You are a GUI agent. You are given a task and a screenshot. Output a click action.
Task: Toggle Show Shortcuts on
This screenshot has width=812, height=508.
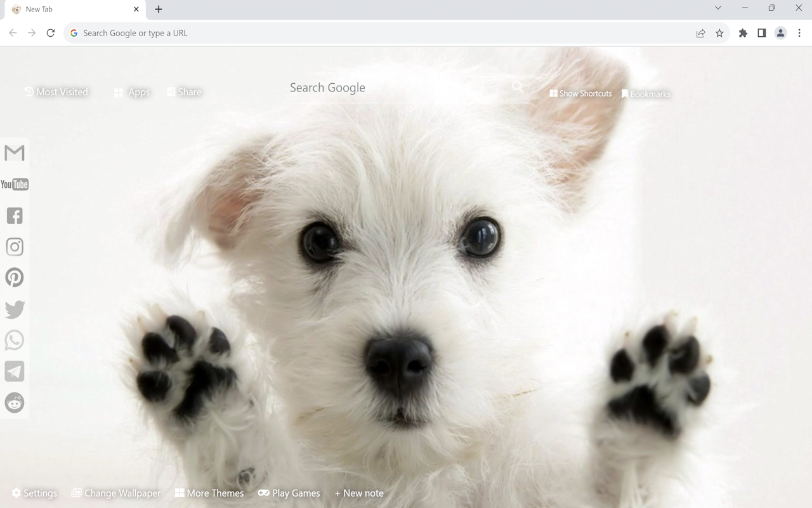(580, 93)
